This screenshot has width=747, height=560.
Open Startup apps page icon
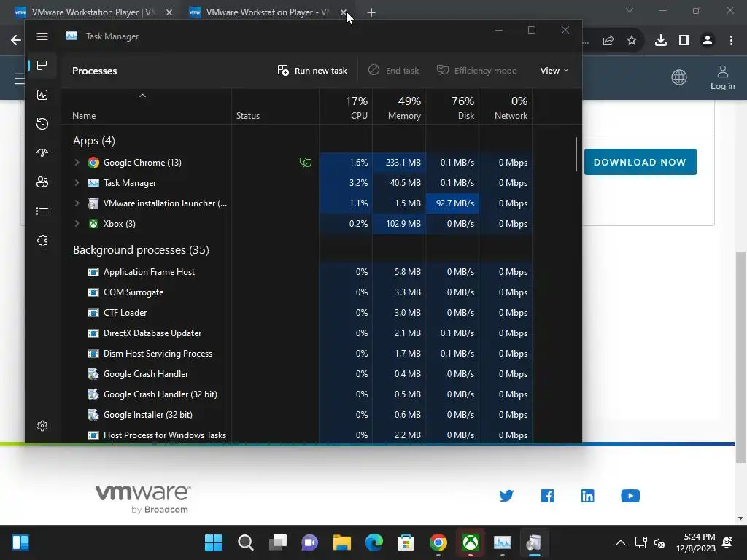pos(42,153)
